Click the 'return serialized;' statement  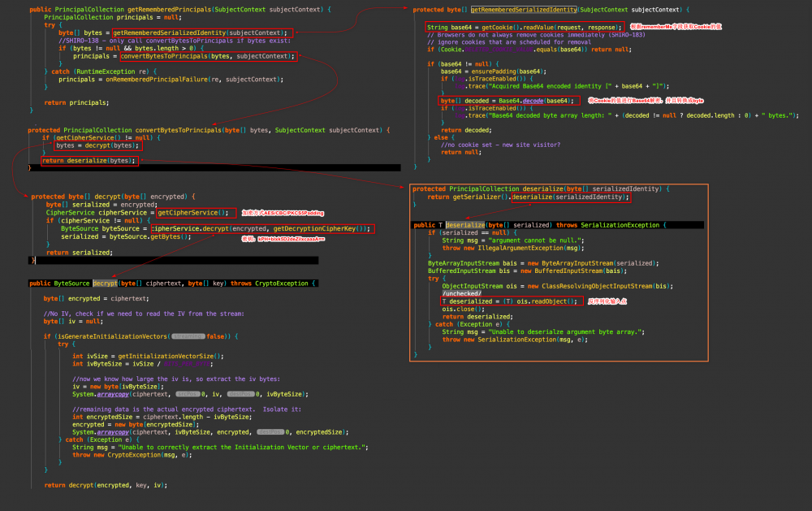tap(80, 253)
